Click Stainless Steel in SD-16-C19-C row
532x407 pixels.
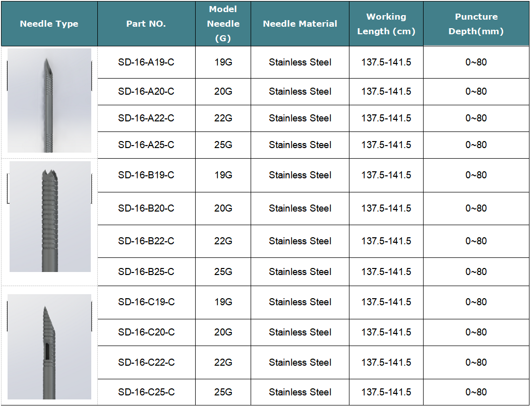click(x=300, y=302)
